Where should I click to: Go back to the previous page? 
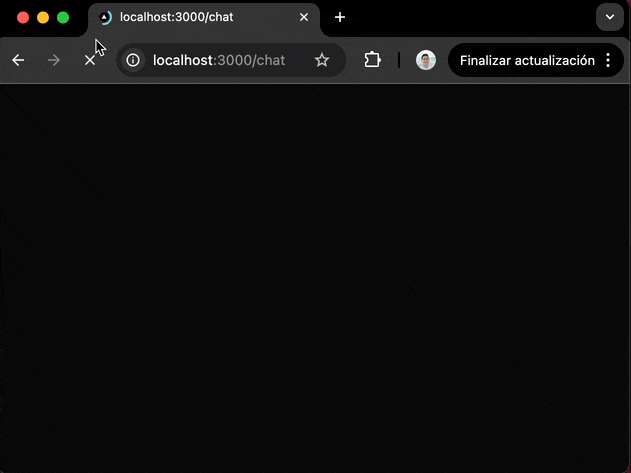click(x=18, y=60)
